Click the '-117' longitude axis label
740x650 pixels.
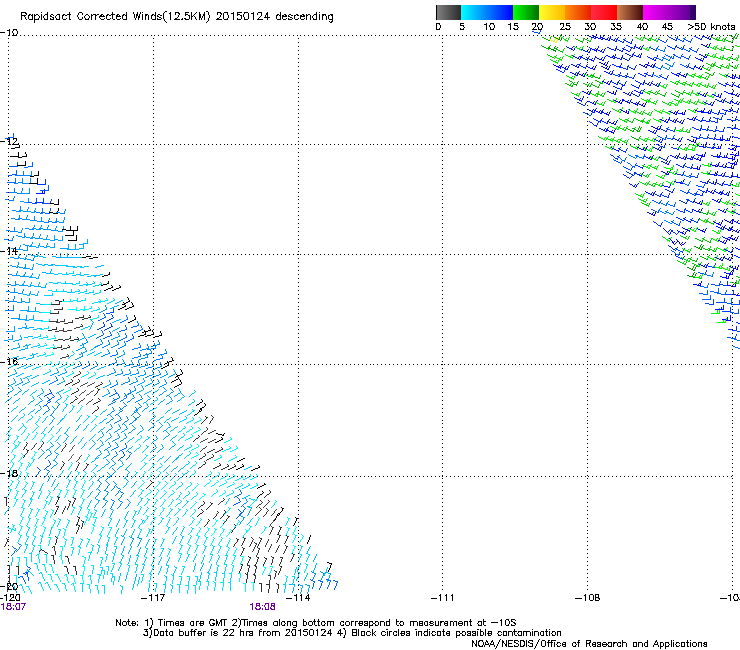click(x=153, y=598)
